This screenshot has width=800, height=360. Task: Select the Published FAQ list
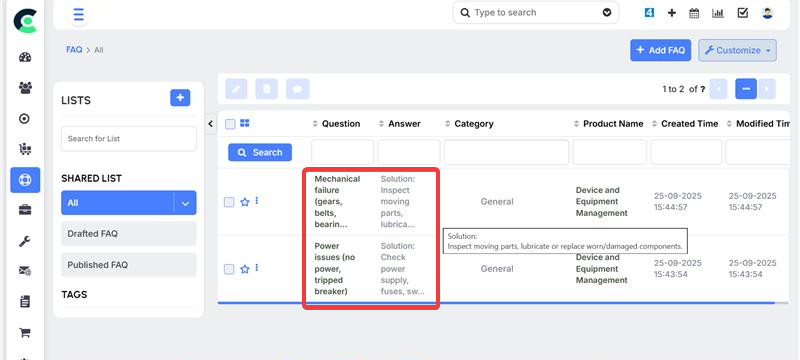click(x=129, y=265)
